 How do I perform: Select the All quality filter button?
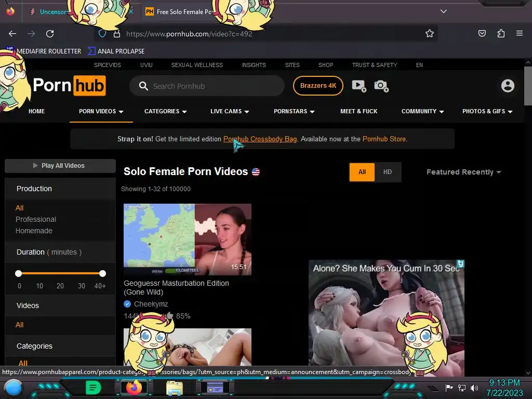click(x=362, y=172)
